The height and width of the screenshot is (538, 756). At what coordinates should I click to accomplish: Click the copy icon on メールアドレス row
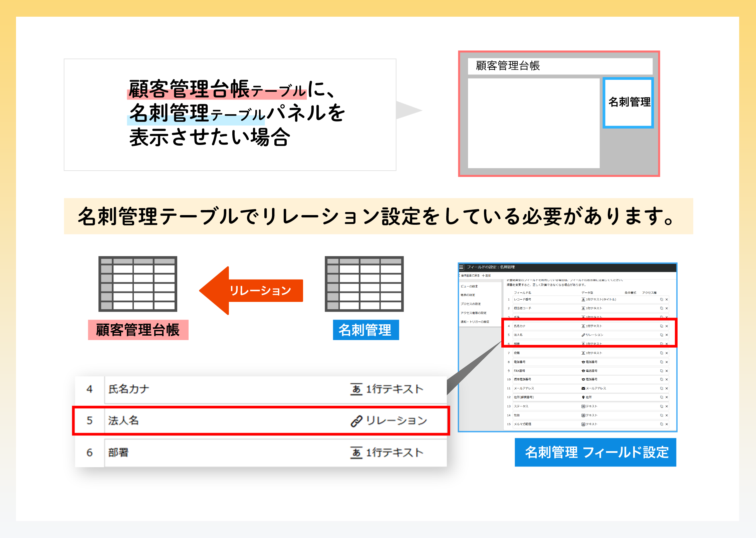pos(661,388)
